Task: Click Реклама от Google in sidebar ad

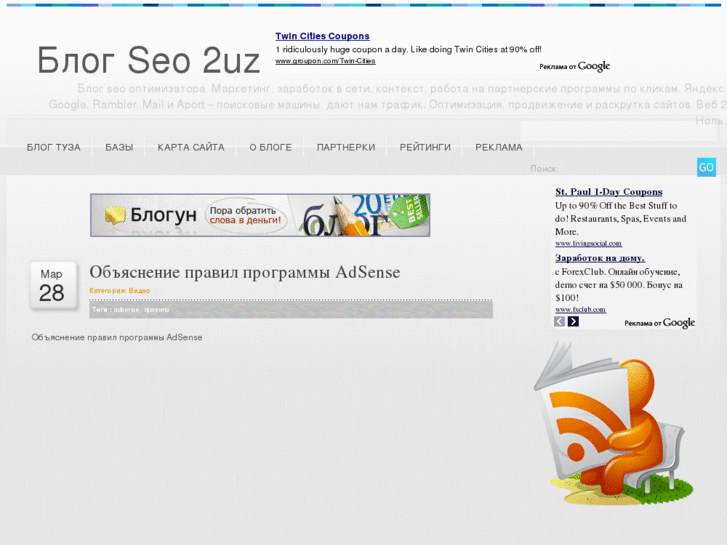Action: (659, 323)
